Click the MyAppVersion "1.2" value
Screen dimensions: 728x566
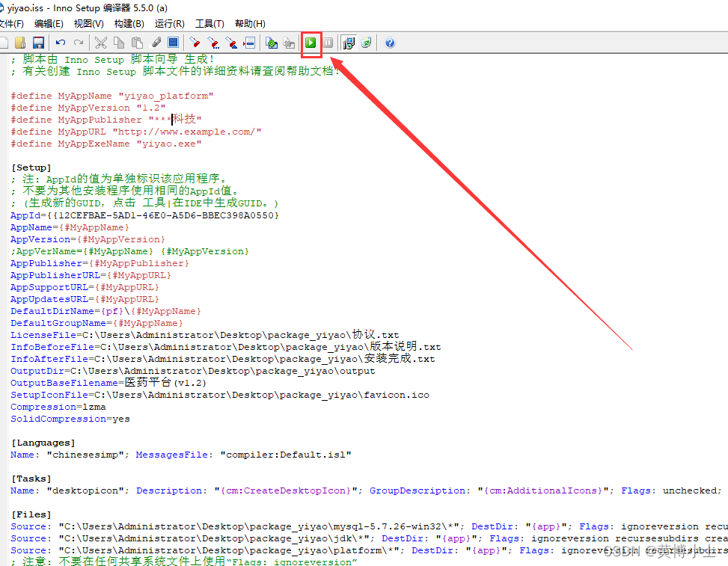coord(151,108)
